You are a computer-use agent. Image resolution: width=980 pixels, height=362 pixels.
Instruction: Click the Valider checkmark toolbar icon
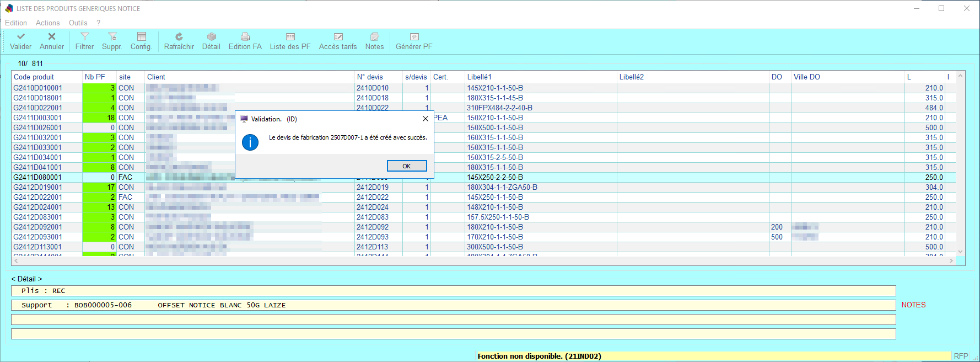21,36
